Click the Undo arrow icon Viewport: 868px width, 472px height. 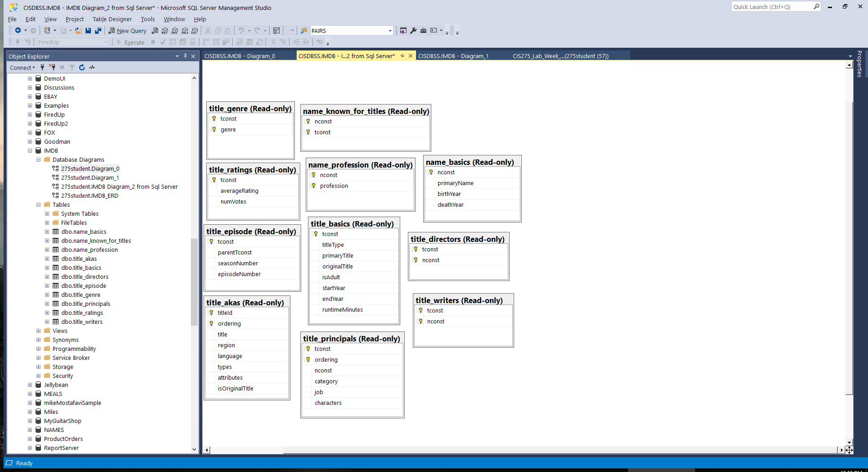(241, 31)
